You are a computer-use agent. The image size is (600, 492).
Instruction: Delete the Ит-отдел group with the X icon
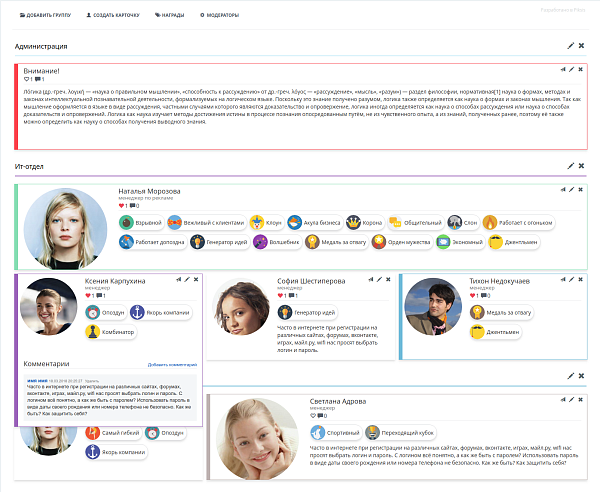pos(581,166)
